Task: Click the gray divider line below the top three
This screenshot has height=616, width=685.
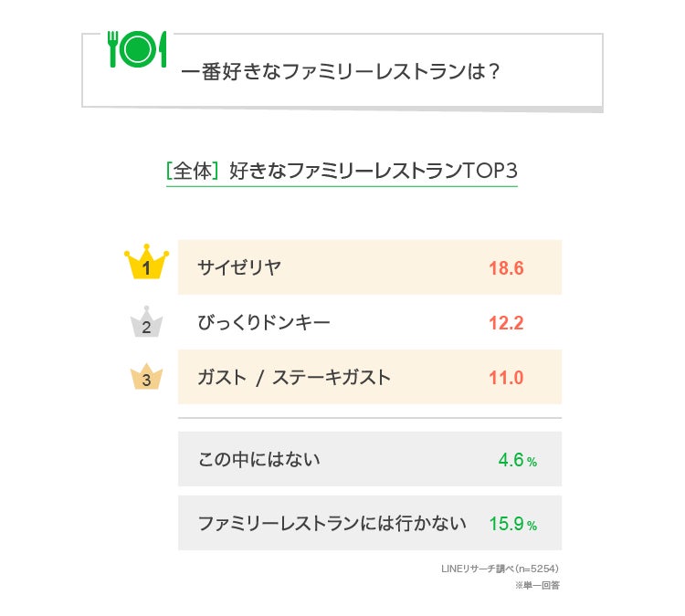Action: click(370, 418)
